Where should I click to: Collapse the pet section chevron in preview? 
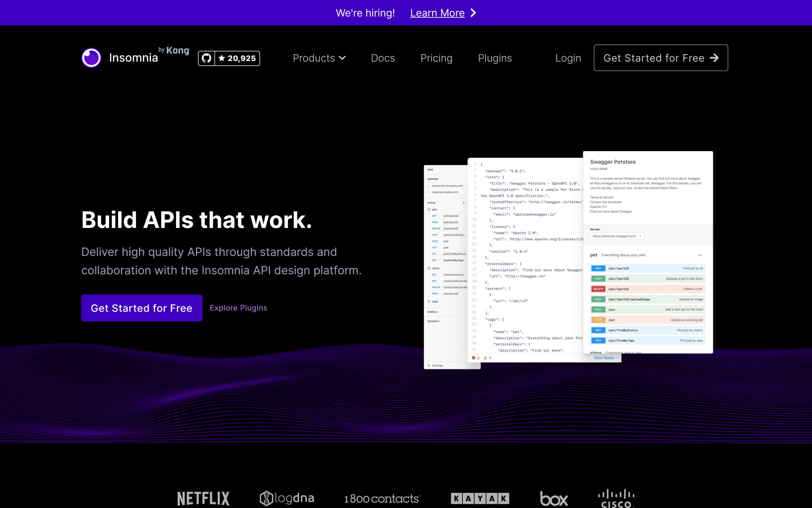click(x=700, y=255)
